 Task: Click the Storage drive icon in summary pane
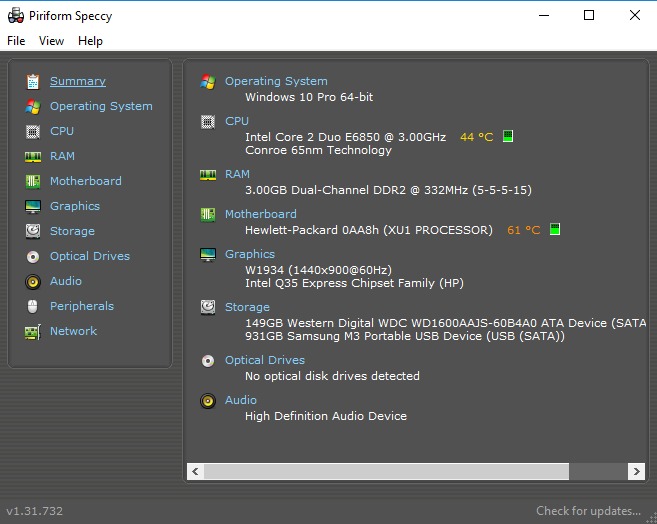[x=208, y=307]
